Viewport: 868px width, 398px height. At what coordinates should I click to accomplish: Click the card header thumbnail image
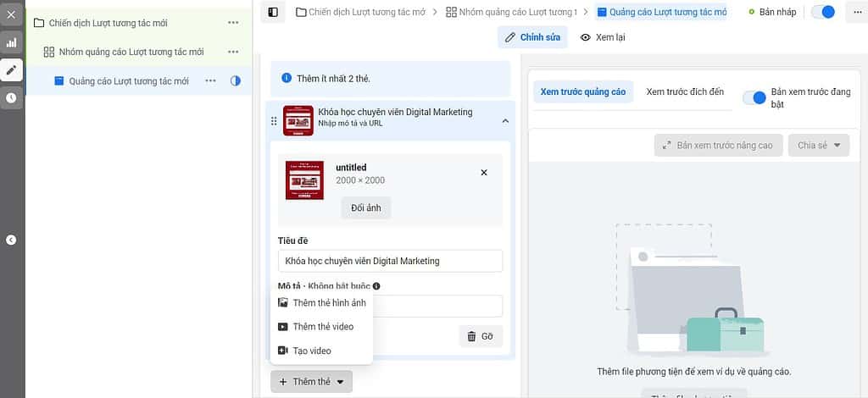coord(298,120)
